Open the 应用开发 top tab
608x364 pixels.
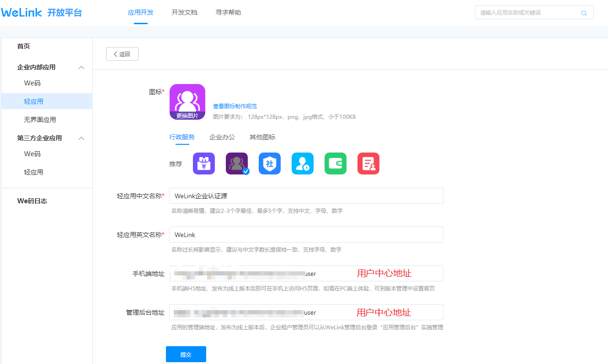point(141,13)
